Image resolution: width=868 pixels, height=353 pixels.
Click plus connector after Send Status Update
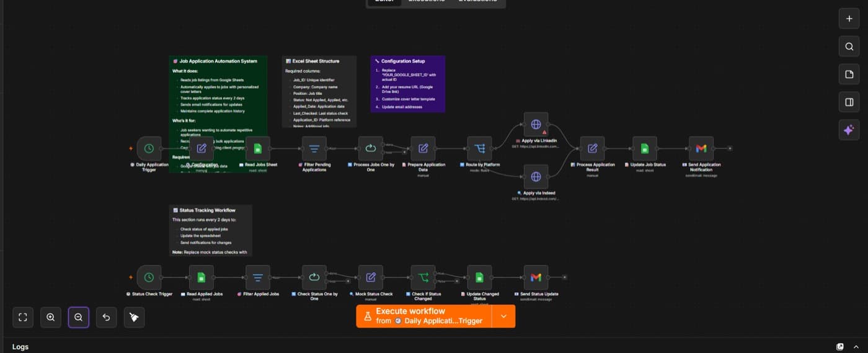[565, 277]
